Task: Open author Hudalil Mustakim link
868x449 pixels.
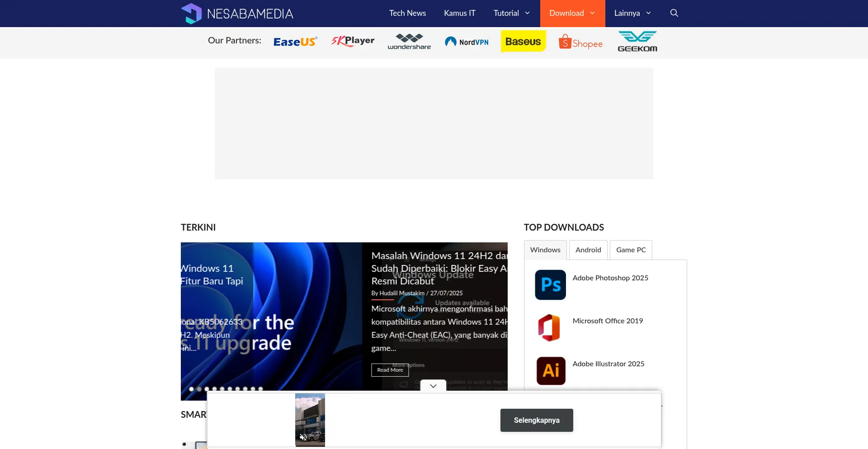Action: [402, 293]
